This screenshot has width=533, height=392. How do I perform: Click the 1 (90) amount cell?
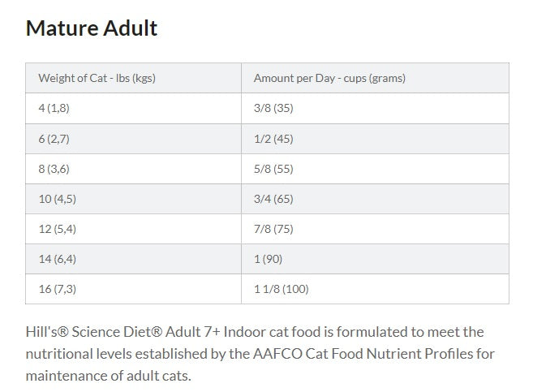(375, 259)
